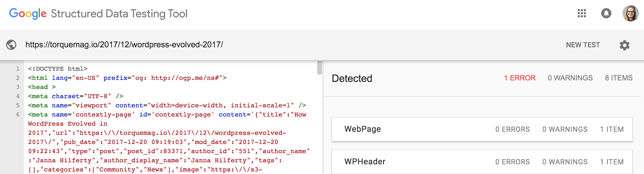Click the Structured Data Testing Tool title

point(119,14)
